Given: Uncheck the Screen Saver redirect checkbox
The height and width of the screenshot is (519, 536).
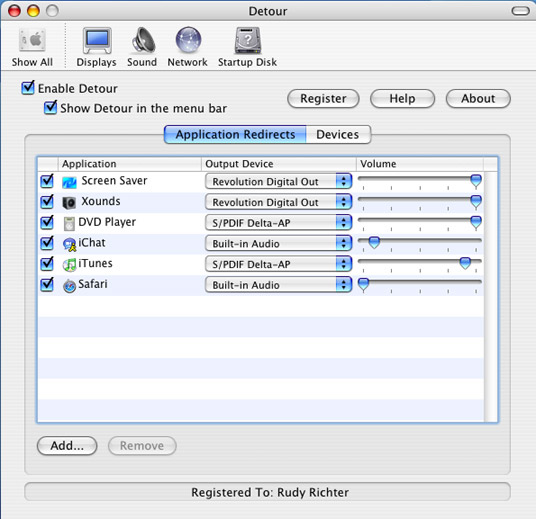Looking at the screenshot, I should tap(47, 181).
